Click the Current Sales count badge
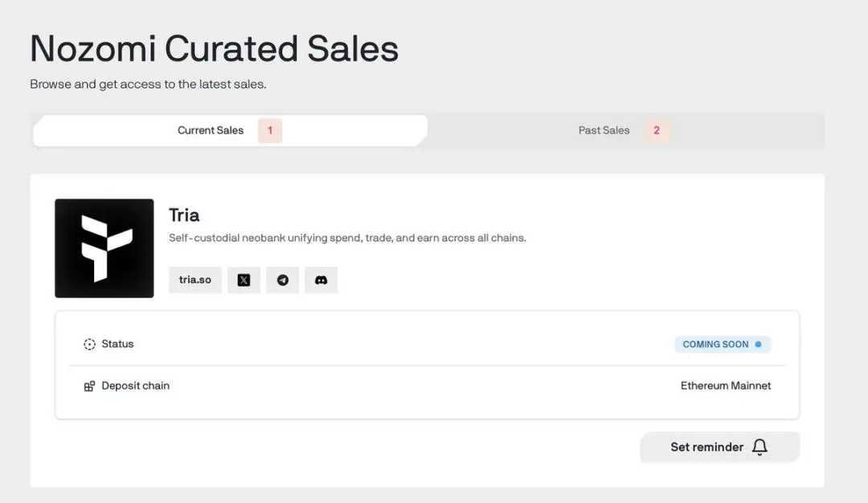Screen dimensions: 868x503 [x=270, y=130]
